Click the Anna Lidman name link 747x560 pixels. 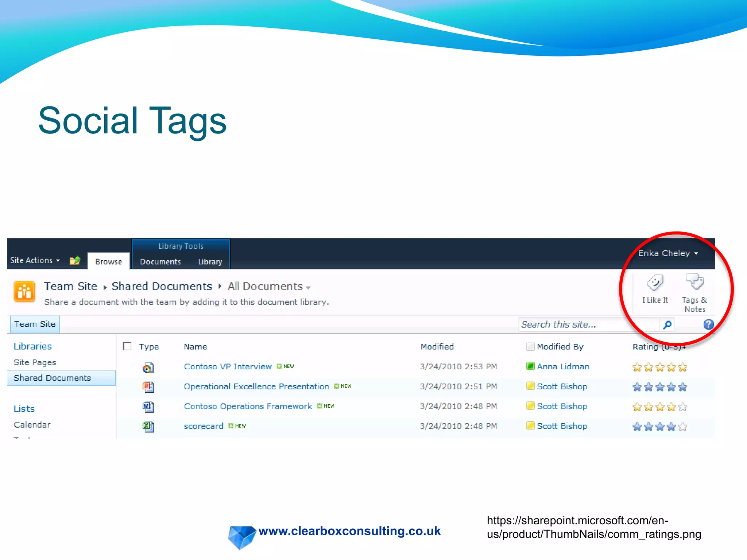click(563, 366)
